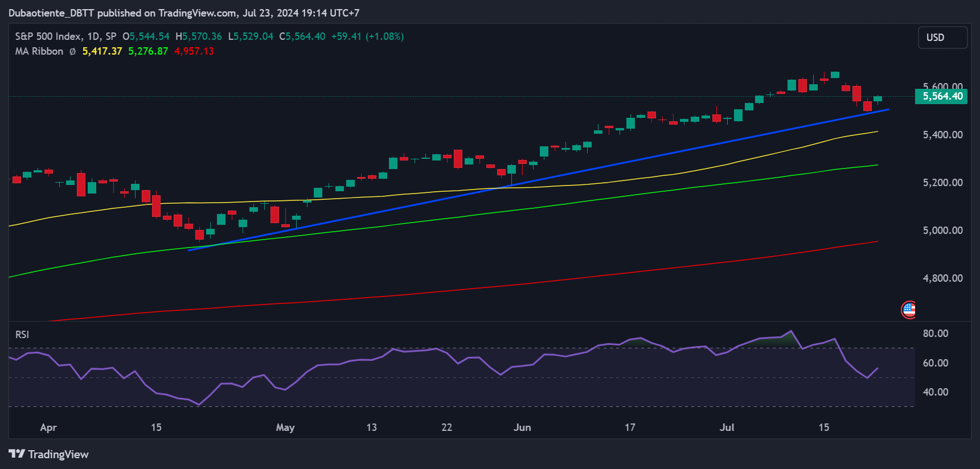Click the Jun label on time axis
980x469 pixels.
[522, 427]
